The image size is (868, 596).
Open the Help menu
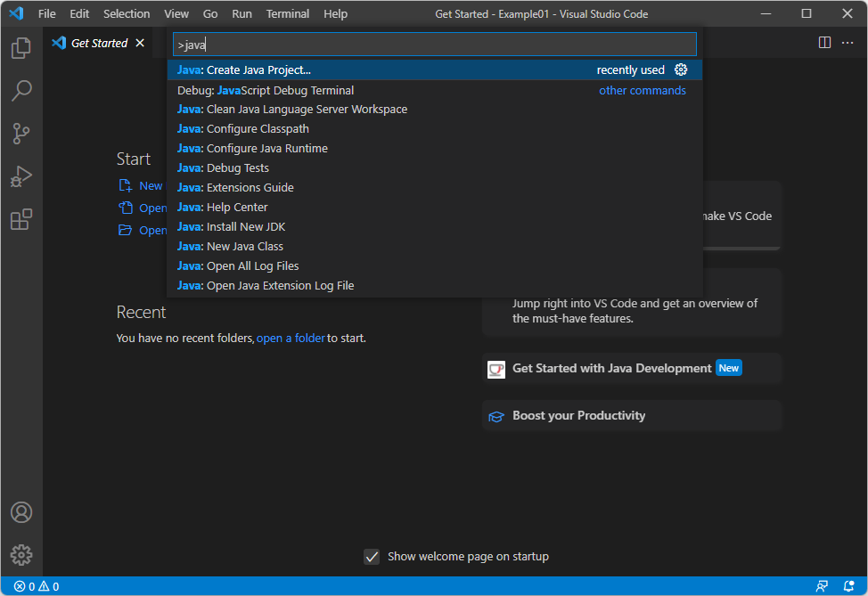[x=335, y=14]
